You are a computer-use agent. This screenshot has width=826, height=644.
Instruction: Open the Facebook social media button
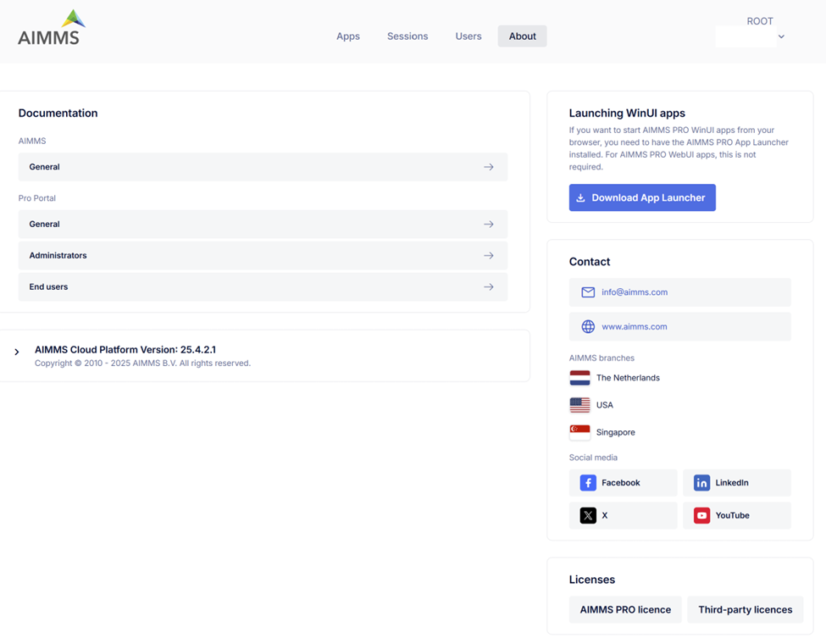tap(624, 483)
